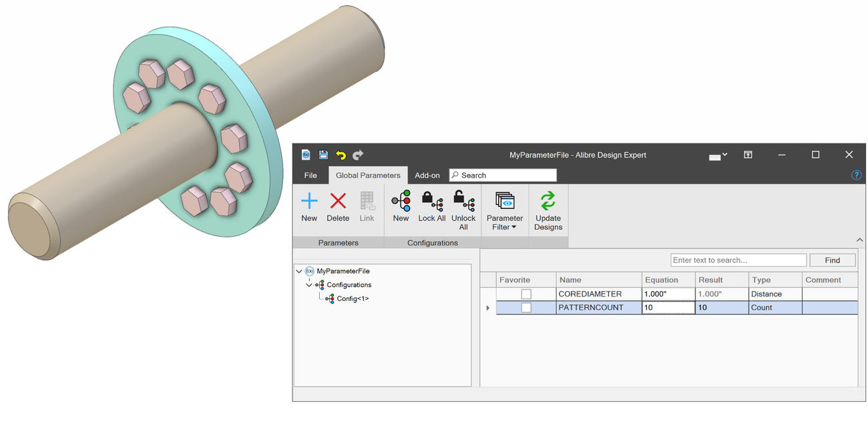Switch to the Add-on tab
This screenshot has height=421, width=868.
[427, 175]
